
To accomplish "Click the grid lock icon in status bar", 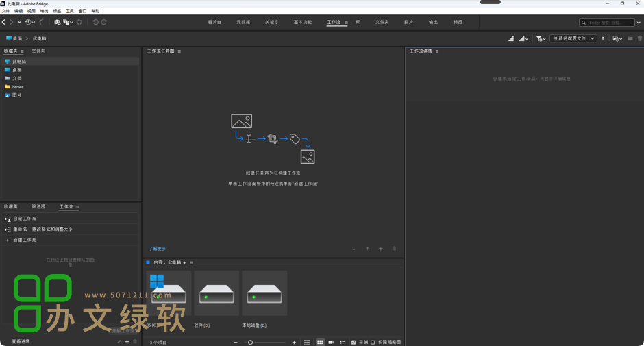I will [307, 342].
